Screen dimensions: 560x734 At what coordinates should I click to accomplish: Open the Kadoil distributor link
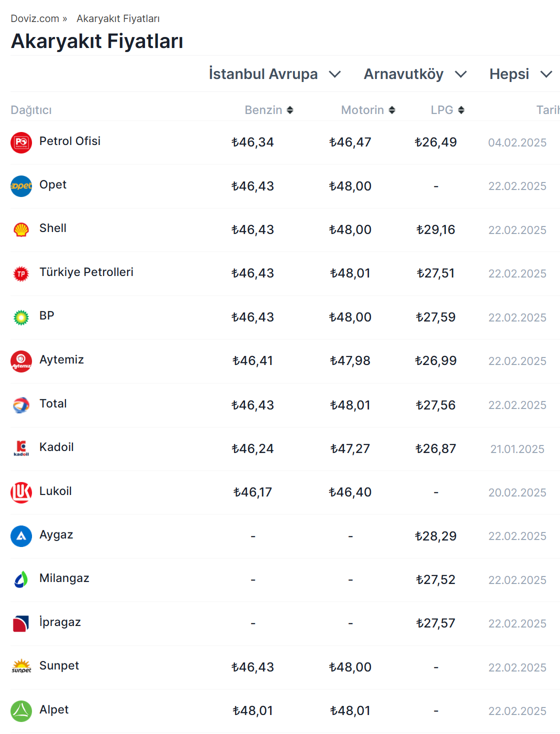click(56, 447)
